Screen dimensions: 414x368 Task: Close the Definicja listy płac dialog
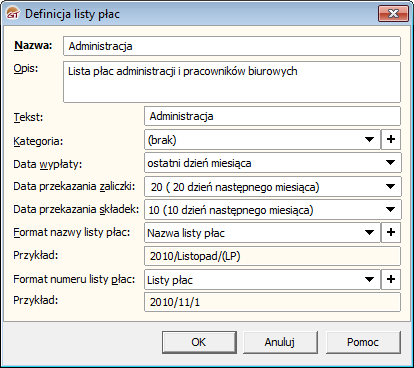393,14
